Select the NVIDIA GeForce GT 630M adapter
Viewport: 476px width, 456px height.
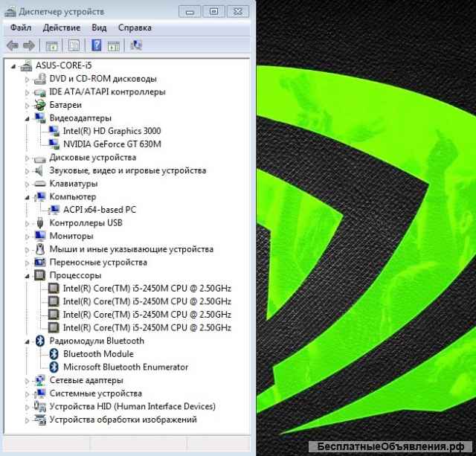click(x=112, y=144)
